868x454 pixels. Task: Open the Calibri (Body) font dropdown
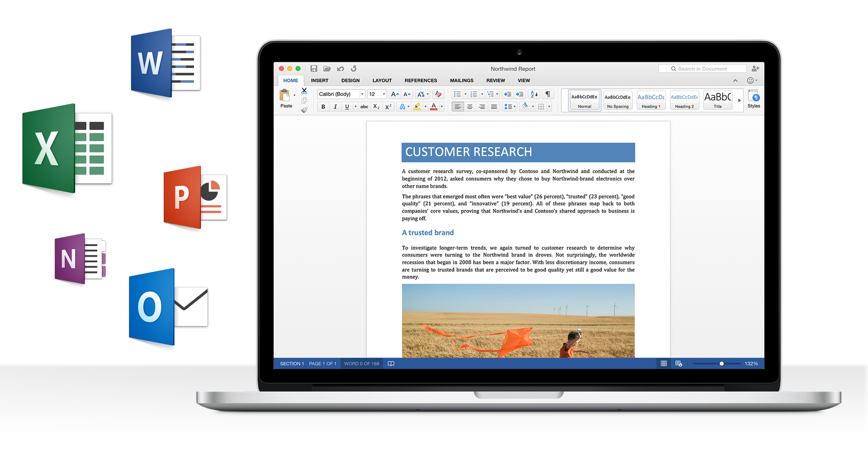tap(362, 94)
